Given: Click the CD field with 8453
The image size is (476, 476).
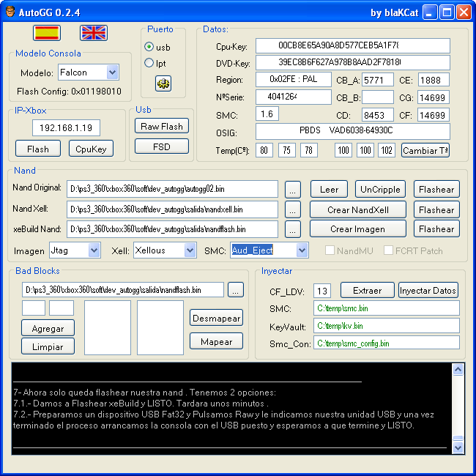Looking at the screenshot, I should click(378, 115).
